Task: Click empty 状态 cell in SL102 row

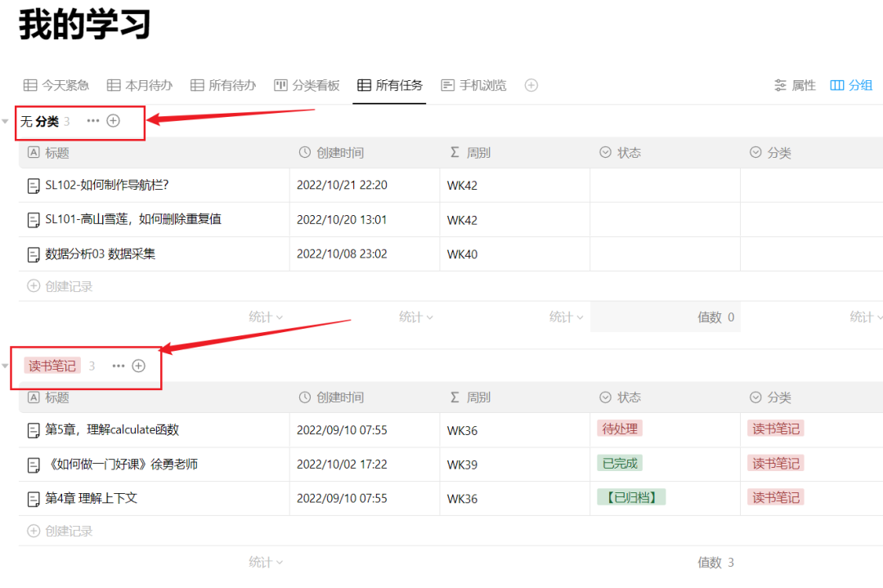Action: 665,186
